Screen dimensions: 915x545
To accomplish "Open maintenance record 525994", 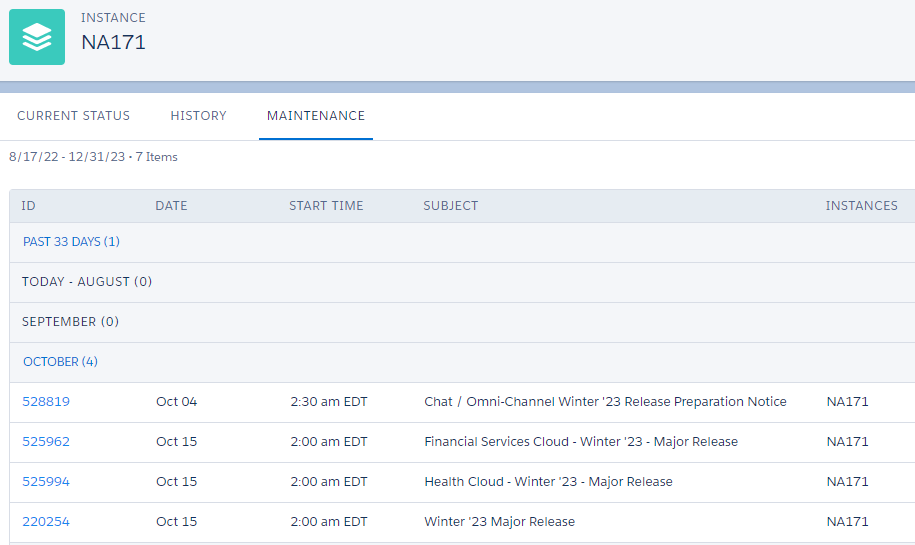I will tap(46, 481).
